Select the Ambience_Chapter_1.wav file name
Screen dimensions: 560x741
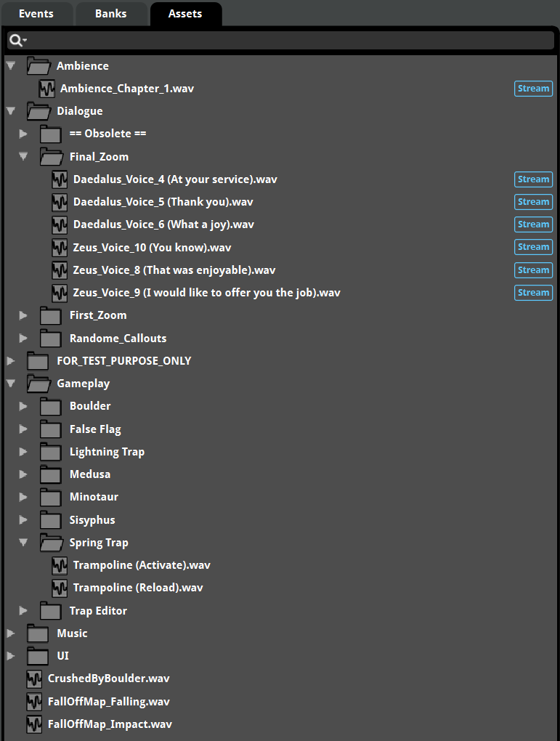click(x=127, y=89)
